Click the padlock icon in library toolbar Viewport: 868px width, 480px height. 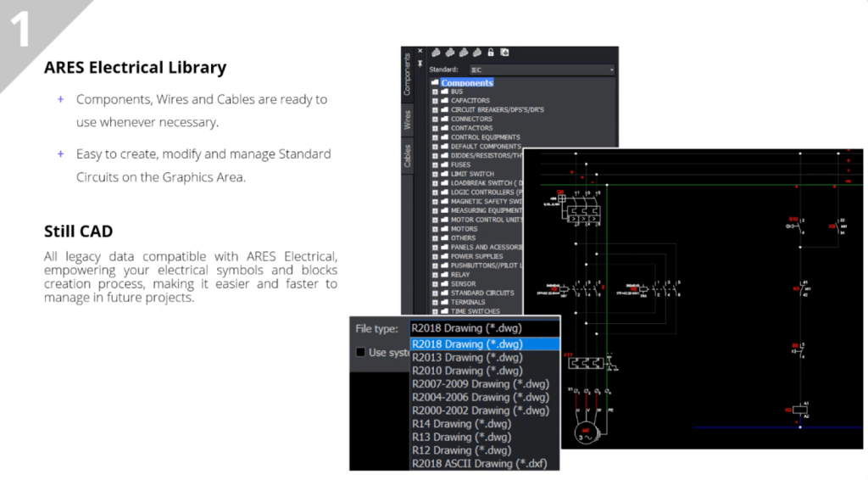[x=490, y=53]
